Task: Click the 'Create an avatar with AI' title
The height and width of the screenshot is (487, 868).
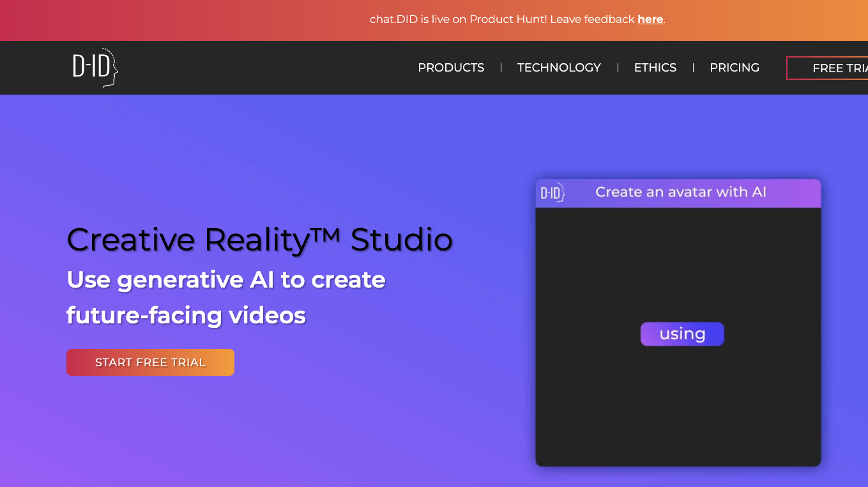Action: click(x=681, y=192)
